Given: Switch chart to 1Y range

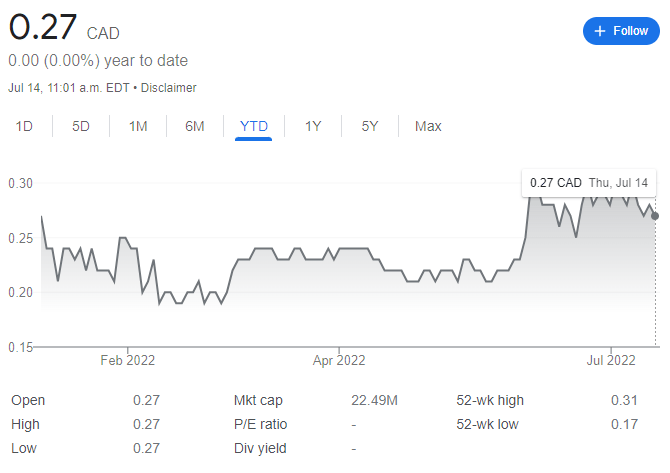Looking at the screenshot, I should [313, 126].
